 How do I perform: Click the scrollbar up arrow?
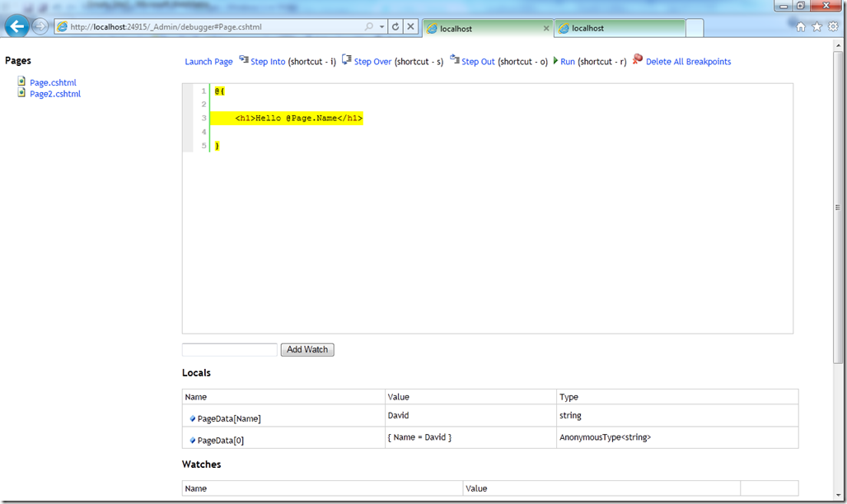tap(838, 45)
